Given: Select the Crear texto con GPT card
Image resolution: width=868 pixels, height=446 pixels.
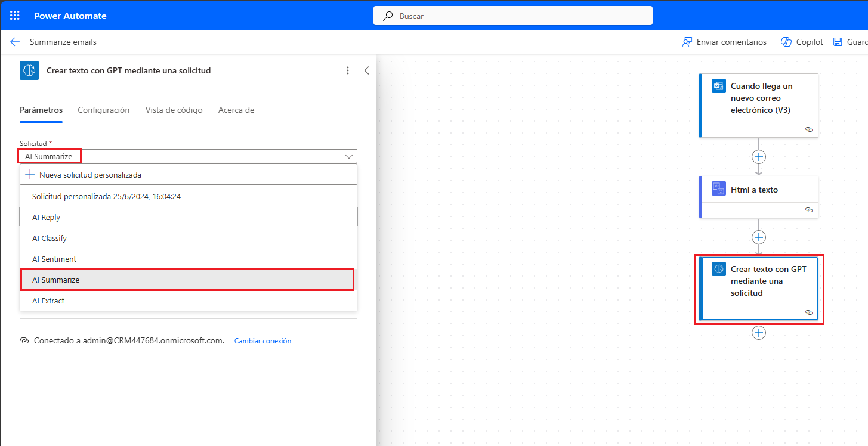Looking at the screenshot, I should pyautogui.click(x=759, y=289).
